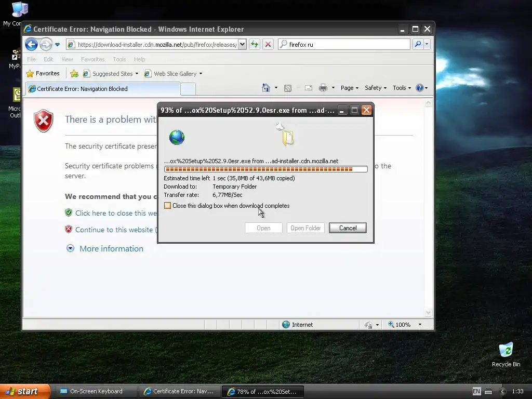The image size is (532, 399).
Task: Switch to Certificate Error taskbar item
Action: click(179, 392)
